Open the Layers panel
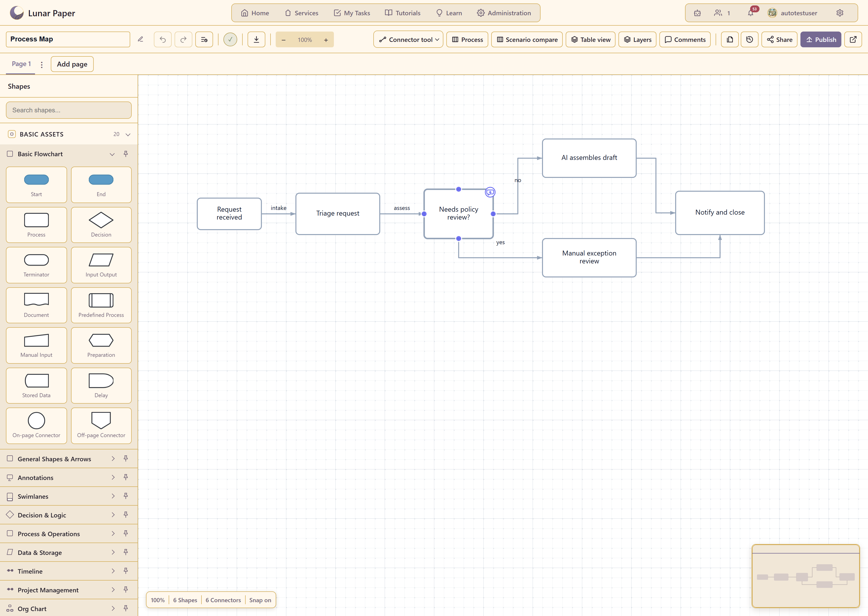The width and height of the screenshot is (868, 616). tap(638, 39)
